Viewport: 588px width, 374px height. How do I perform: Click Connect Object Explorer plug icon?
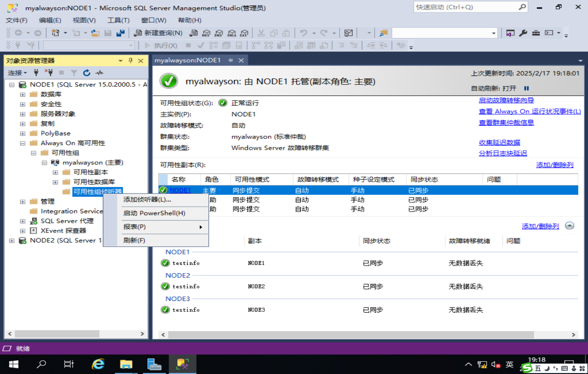36,73
